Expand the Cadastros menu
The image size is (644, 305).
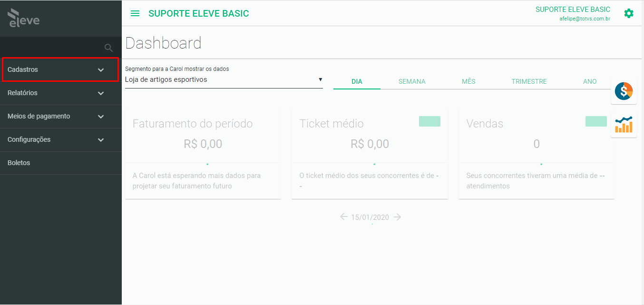60,69
